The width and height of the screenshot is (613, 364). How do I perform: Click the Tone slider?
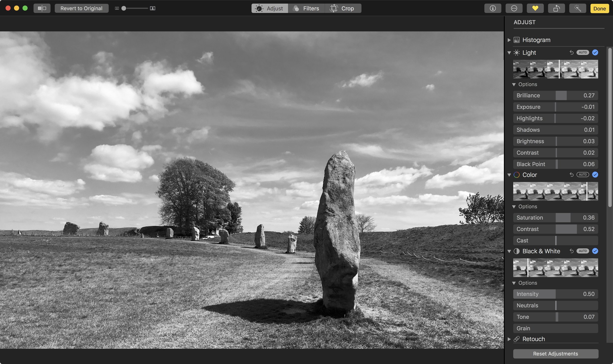pyautogui.click(x=555, y=317)
